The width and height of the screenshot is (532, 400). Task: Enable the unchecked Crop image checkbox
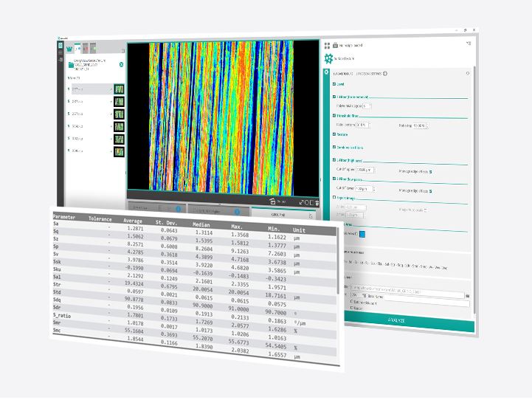pos(334,197)
